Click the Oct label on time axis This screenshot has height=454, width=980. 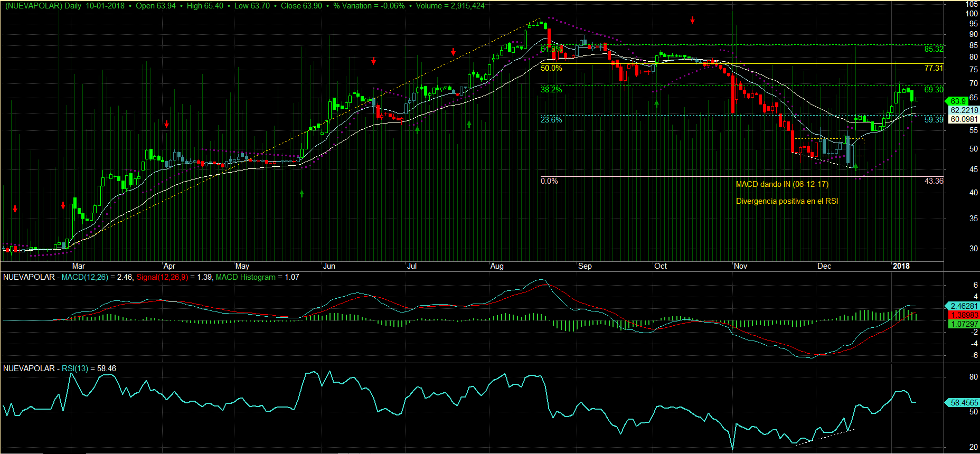(x=661, y=266)
